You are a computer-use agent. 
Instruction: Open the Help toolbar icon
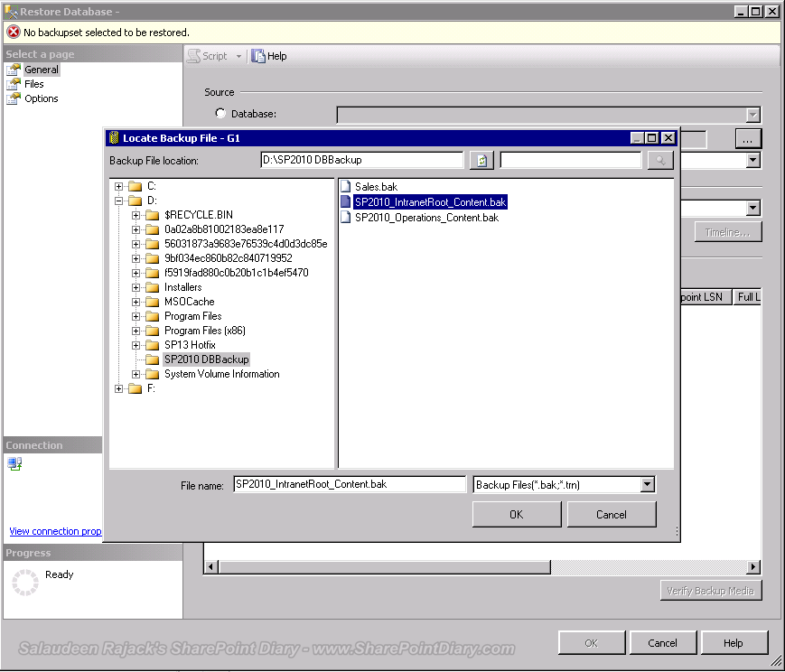click(258, 56)
